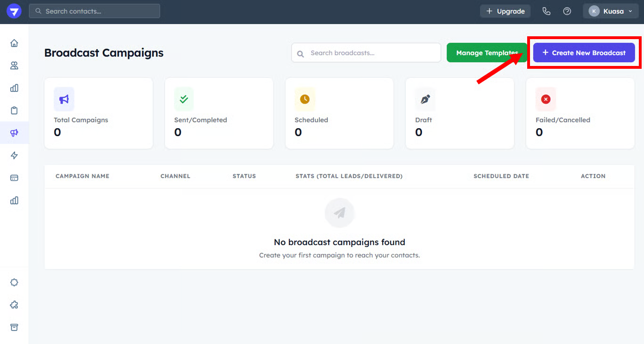Focus the Search contacts field

coord(94,11)
